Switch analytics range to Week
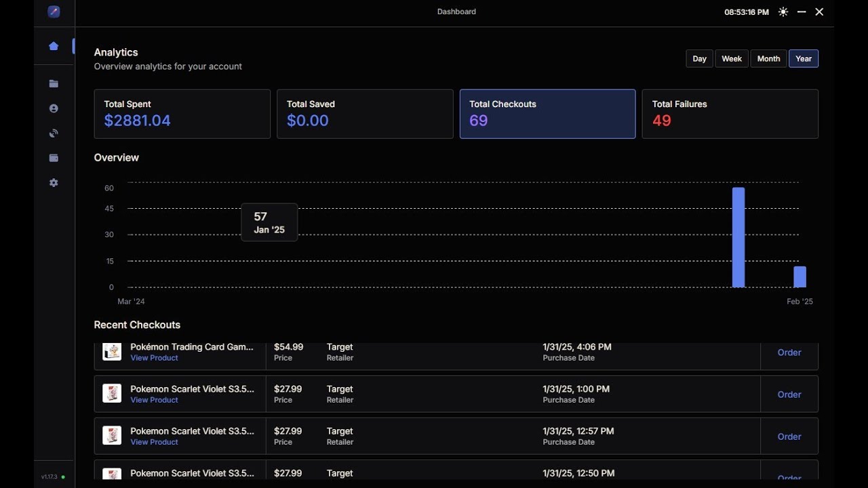The image size is (868, 488). (732, 59)
